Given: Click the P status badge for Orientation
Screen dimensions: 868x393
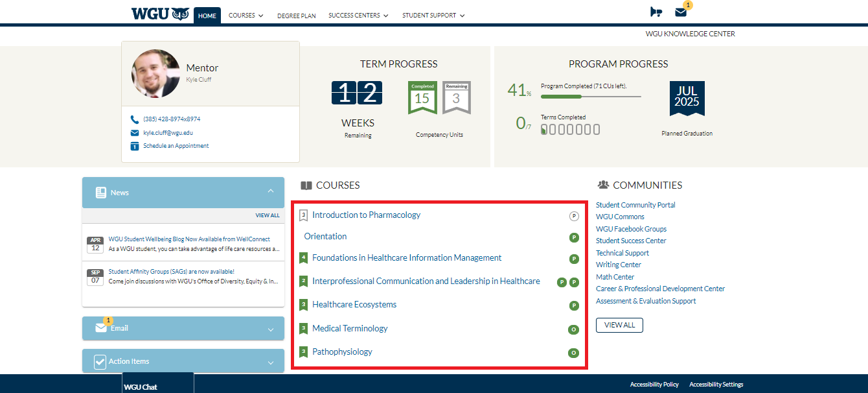Looking at the screenshot, I should coord(574,238).
